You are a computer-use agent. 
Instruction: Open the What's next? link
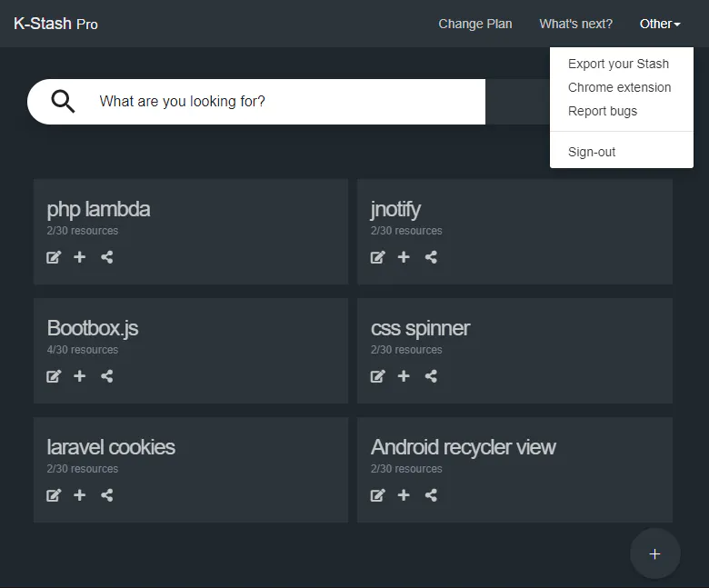(575, 24)
